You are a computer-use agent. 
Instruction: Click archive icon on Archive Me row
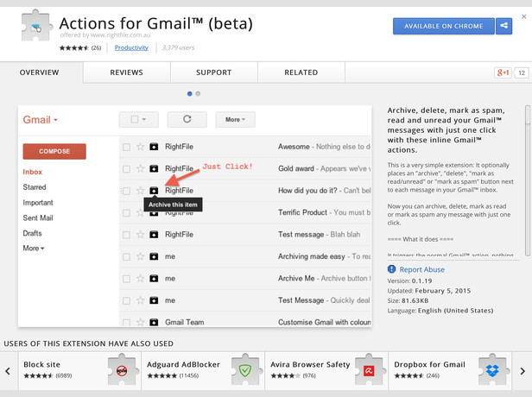(154, 279)
